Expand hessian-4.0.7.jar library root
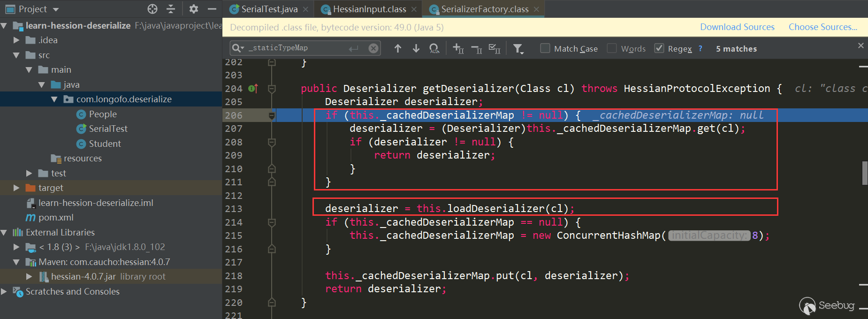This screenshot has height=319, width=868. tap(29, 276)
